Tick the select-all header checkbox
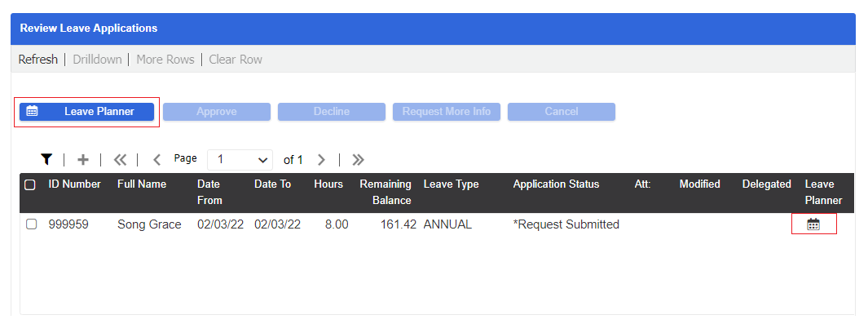 coord(30,184)
